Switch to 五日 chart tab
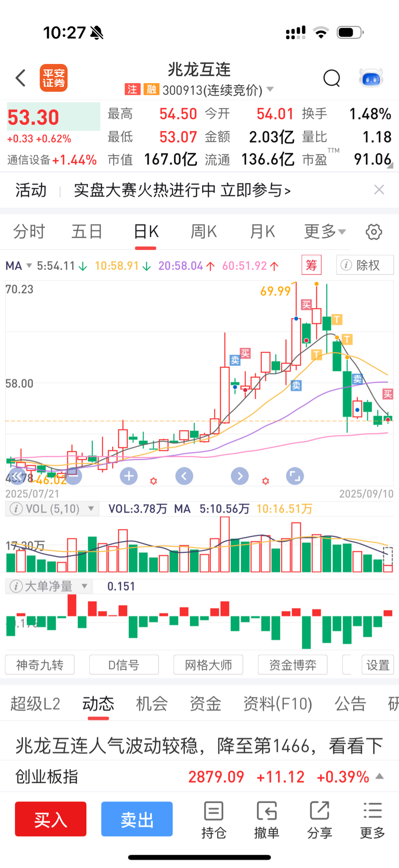 tap(87, 231)
